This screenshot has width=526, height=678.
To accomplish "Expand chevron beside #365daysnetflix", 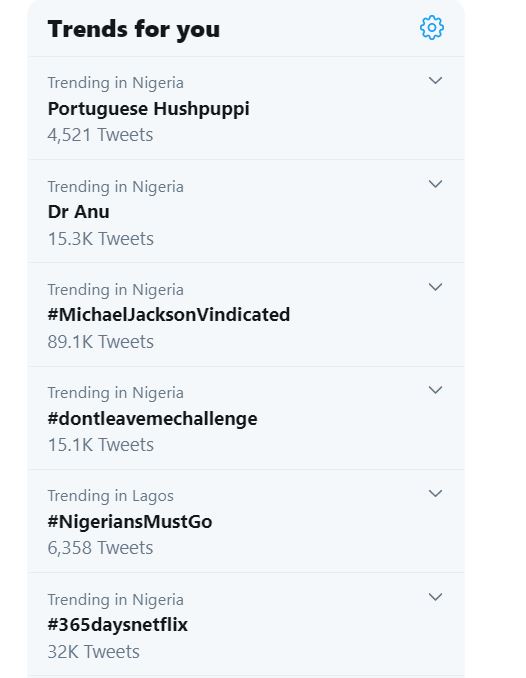I will pyautogui.click(x=435, y=597).
